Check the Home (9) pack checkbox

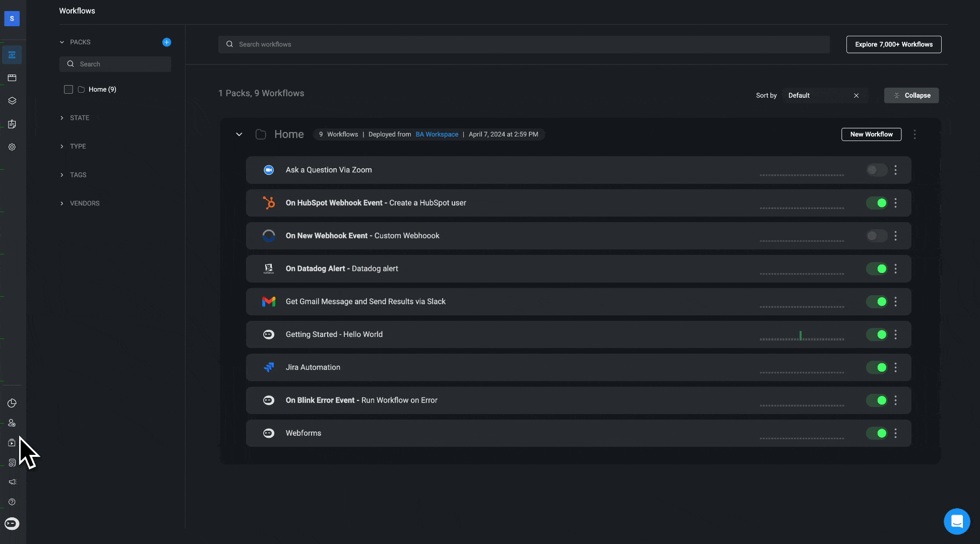click(x=69, y=90)
